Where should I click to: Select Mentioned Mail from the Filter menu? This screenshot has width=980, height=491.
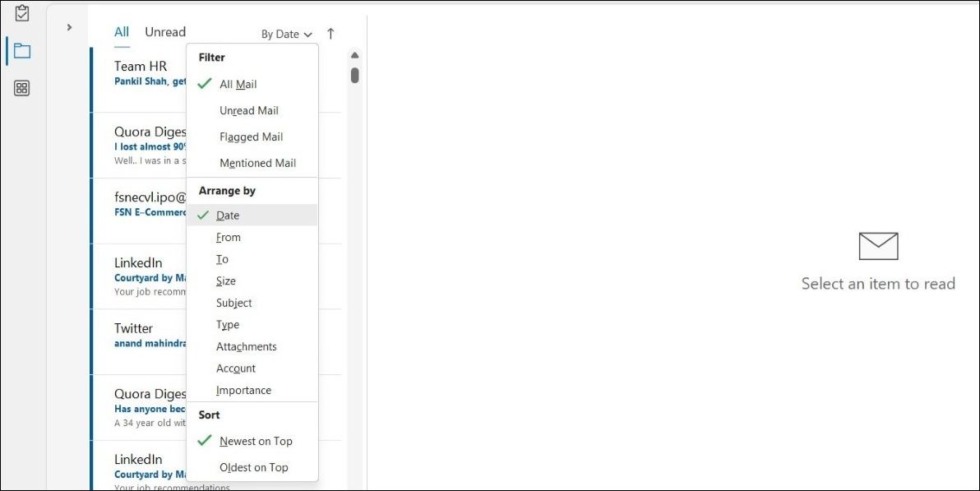257,163
